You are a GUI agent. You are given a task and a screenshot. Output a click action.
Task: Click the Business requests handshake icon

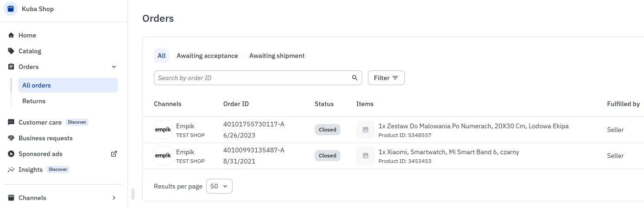(12, 138)
